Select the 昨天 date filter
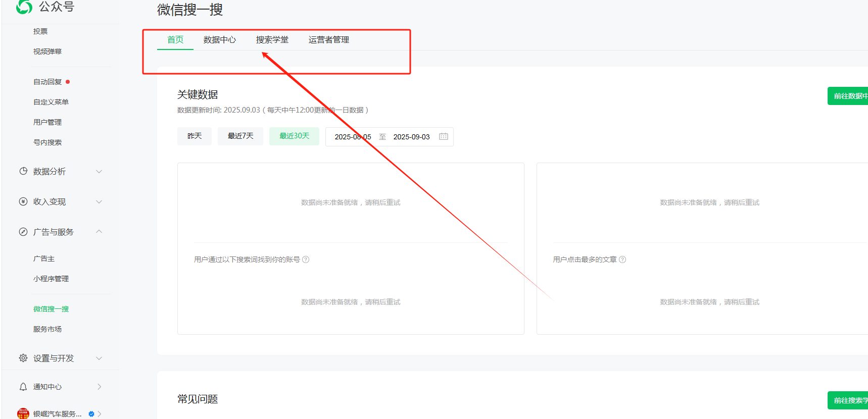The height and width of the screenshot is (419, 868). 195,136
